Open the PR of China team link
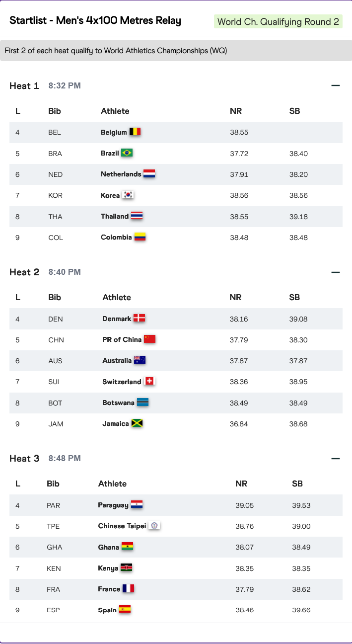 pyautogui.click(x=122, y=339)
